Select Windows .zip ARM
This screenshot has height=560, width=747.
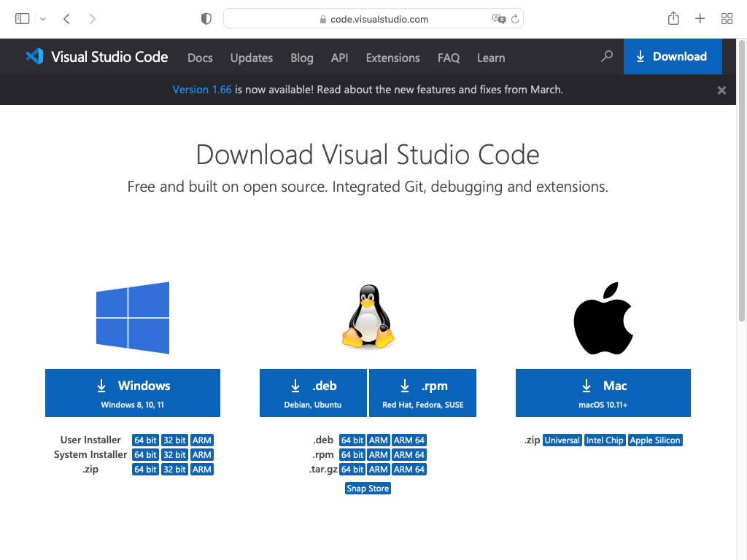(202, 470)
